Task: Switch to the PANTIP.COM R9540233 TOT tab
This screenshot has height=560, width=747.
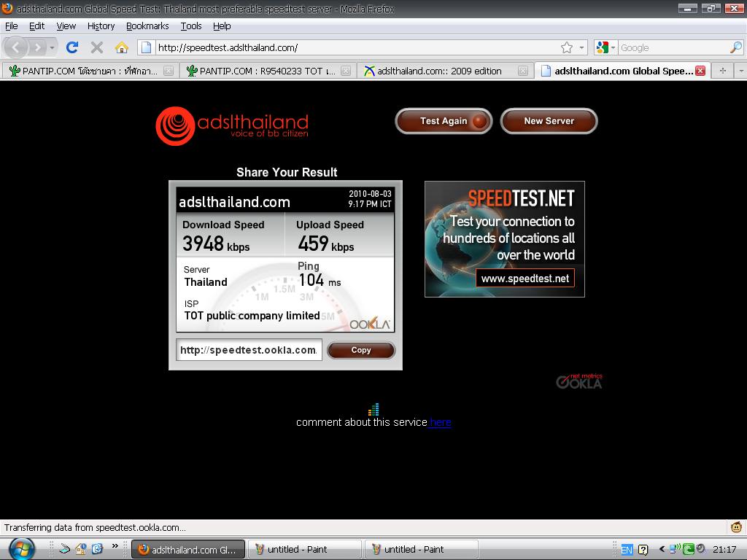Action: (x=268, y=71)
